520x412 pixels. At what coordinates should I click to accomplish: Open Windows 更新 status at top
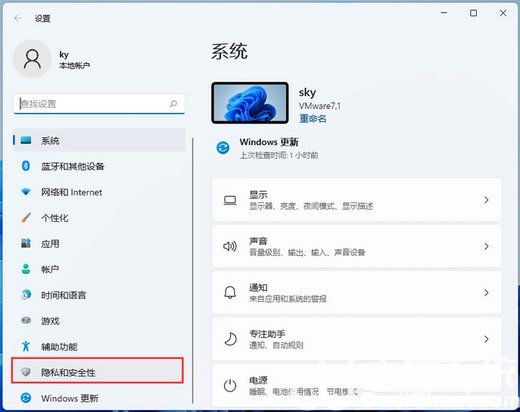[267, 148]
